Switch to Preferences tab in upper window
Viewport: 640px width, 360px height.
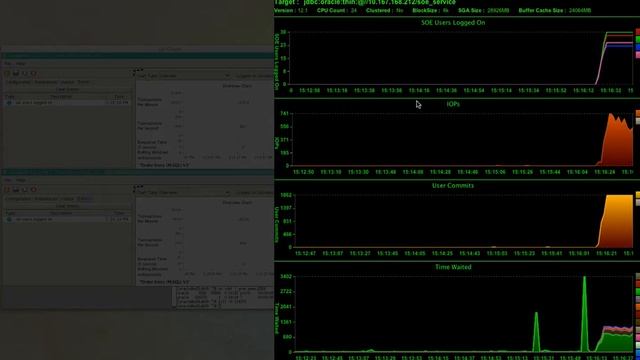[x=46, y=82]
